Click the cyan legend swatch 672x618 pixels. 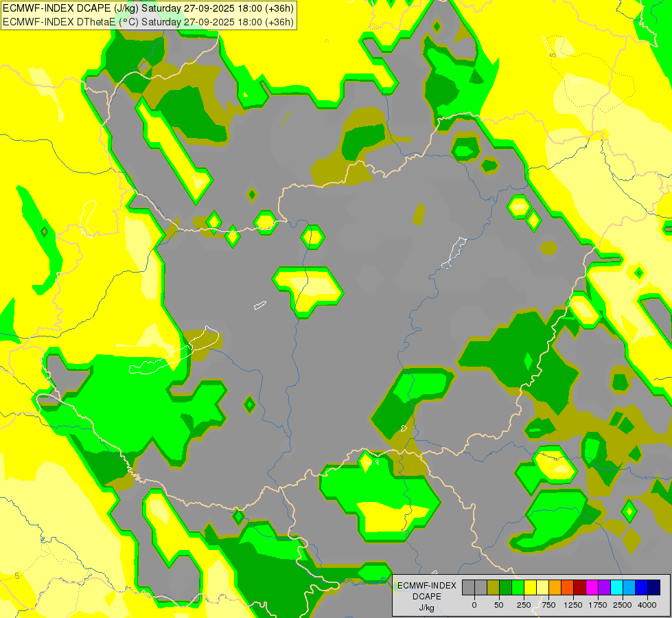[x=617, y=588]
